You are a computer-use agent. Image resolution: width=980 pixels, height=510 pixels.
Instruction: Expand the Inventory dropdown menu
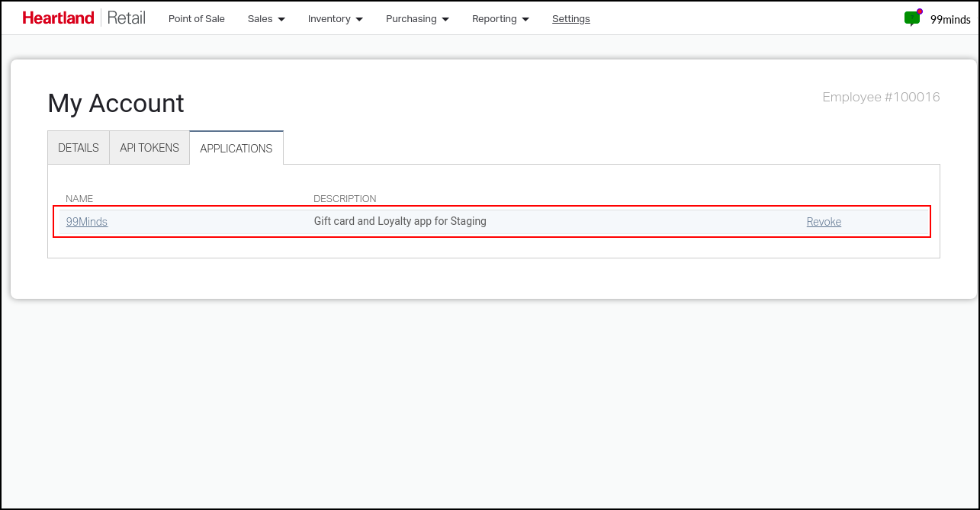(x=336, y=19)
